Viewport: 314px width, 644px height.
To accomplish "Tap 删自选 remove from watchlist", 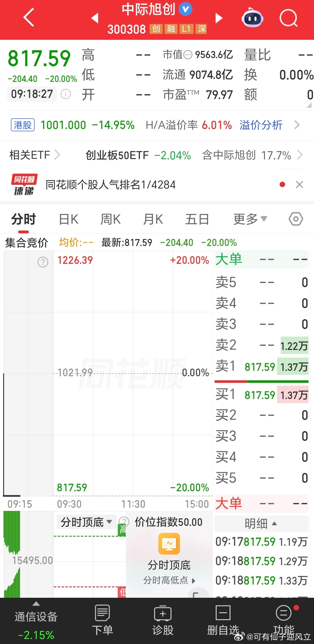I will pos(223,620).
